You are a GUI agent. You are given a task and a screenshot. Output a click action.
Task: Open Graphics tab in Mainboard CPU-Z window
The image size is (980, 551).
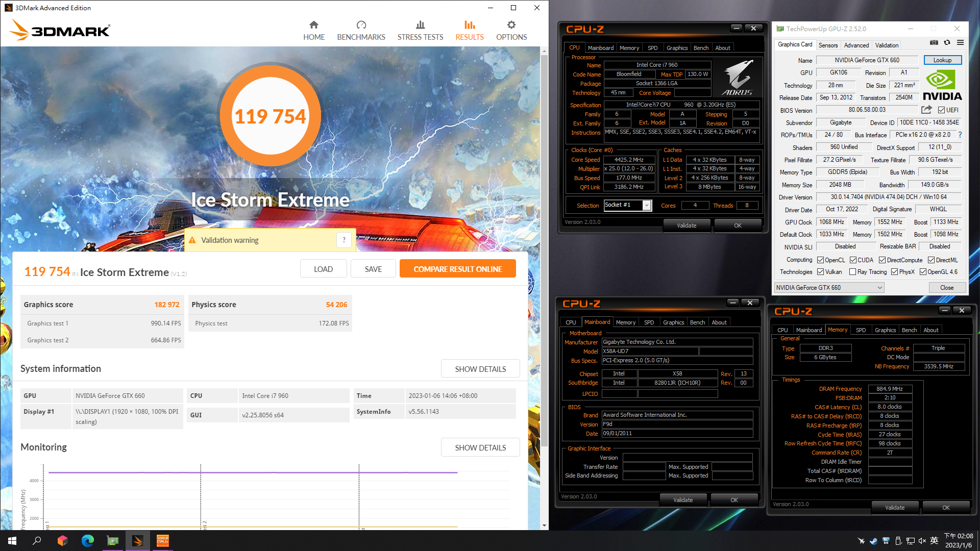pyautogui.click(x=673, y=322)
